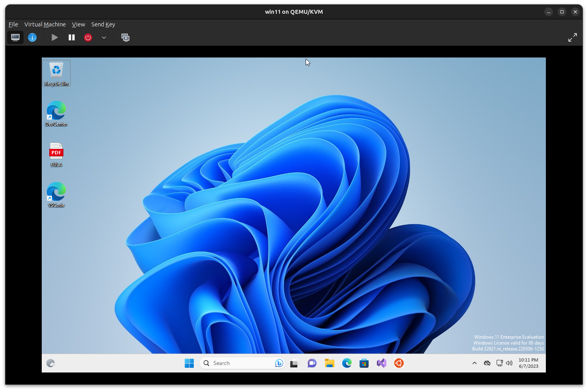Open virtual hardware details info
The height and width of the screenshot is (391, 588).
coord(32,37)
